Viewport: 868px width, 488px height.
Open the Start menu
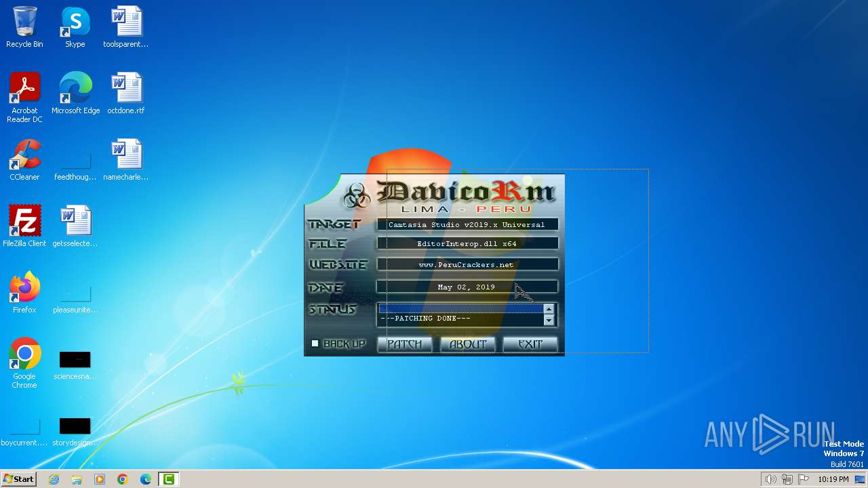tap(18, 479)
